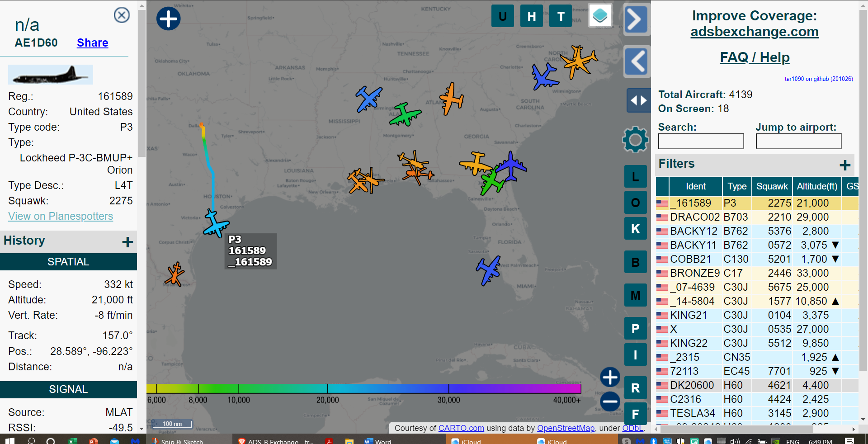The image size is (868, 444).
Task: Select the COBB21 aircraft row
Action: pyautogui.click(x=757, y=259)
